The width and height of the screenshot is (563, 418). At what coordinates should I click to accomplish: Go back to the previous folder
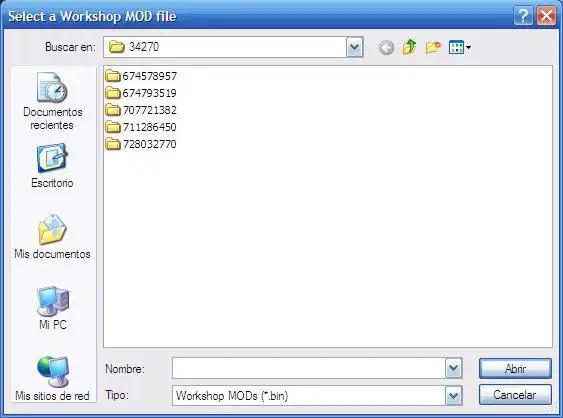click(386, 47)
